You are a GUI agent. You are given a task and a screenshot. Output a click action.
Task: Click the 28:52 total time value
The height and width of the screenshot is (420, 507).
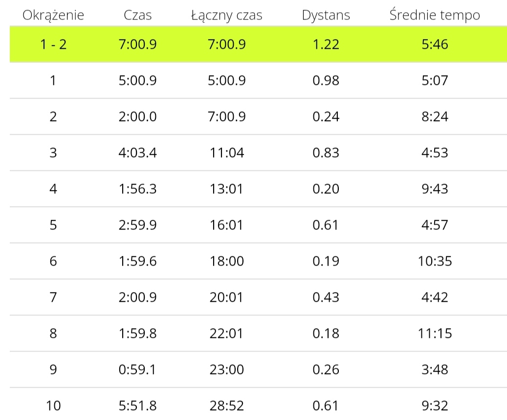tap(227, 406)
